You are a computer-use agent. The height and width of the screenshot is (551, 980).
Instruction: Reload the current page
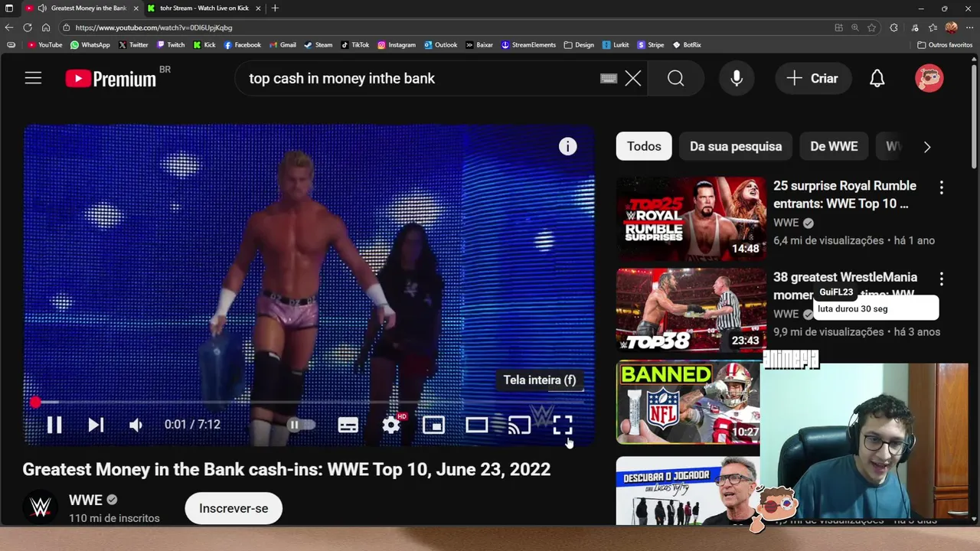pos(28,28)
